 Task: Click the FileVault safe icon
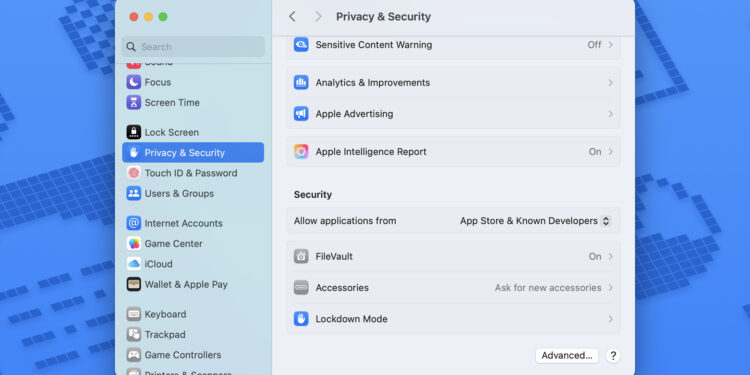[x=301, y=256]
